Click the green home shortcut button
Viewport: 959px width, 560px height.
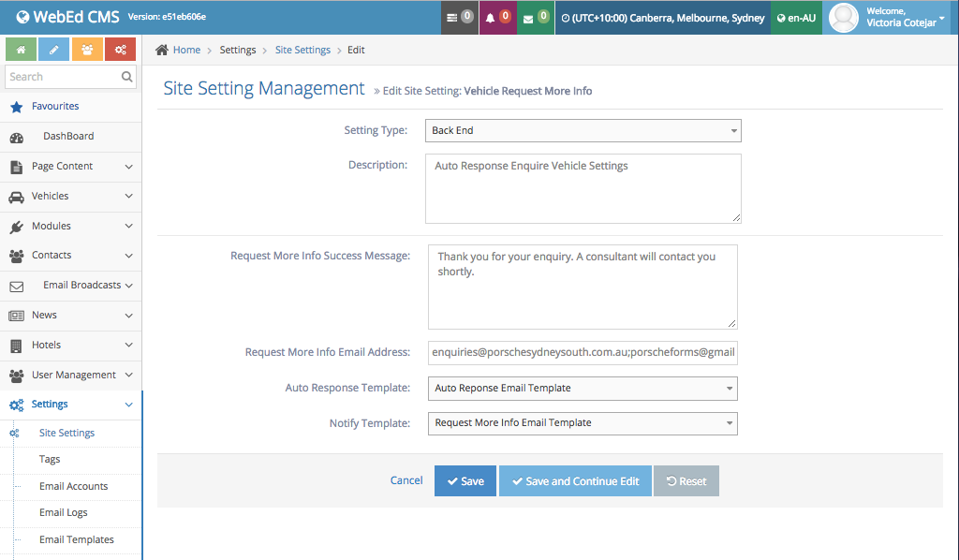click(21, 50)
